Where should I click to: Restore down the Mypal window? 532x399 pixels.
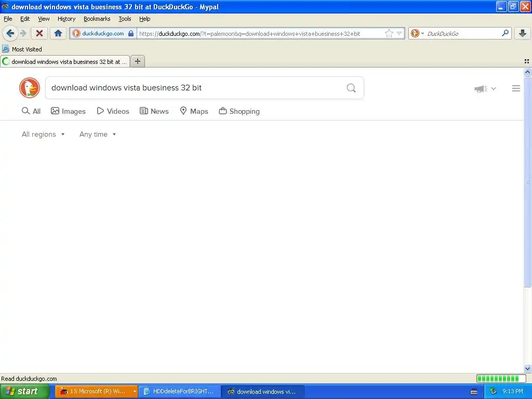[513, 6]
